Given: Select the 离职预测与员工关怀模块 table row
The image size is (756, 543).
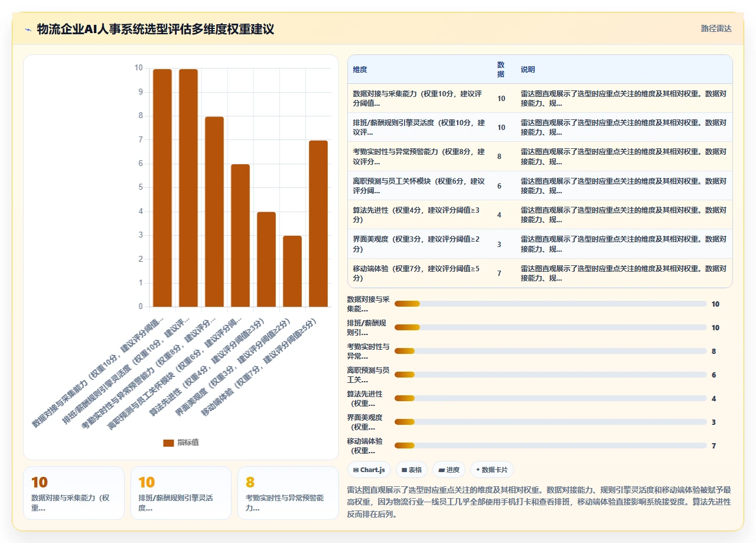Looking at the screenshot, I should coord(540,186).
